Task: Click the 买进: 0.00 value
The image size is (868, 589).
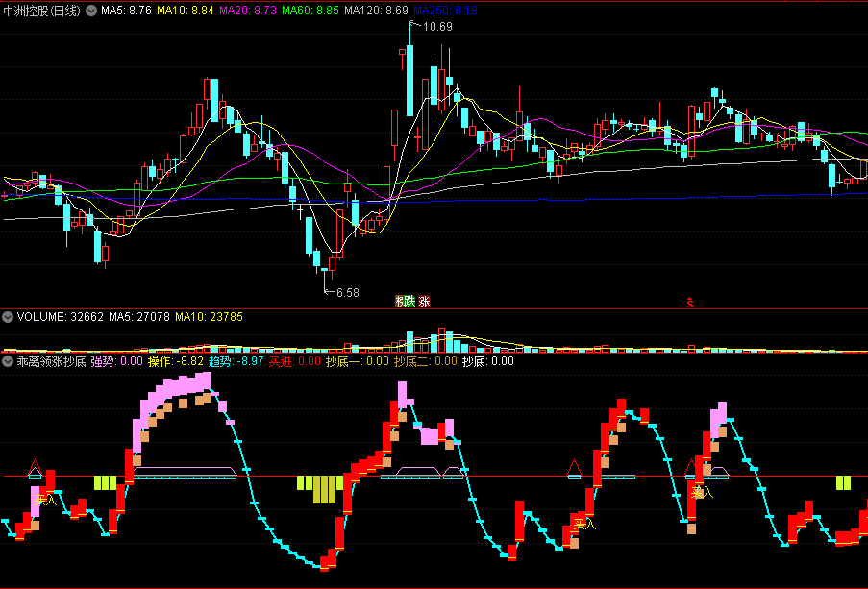Action: [294, 361]
